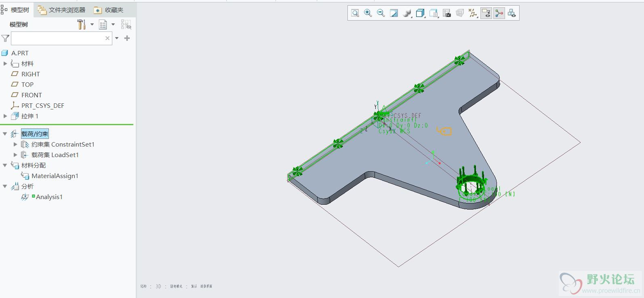Select 载荷集 LoadSet1 item
Screen dimensions: 644x298
(x=55, y=155)
